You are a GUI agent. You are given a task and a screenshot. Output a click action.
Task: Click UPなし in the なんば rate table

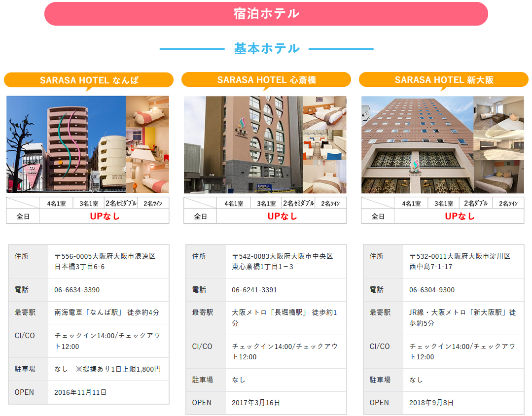tap(105, 216)
